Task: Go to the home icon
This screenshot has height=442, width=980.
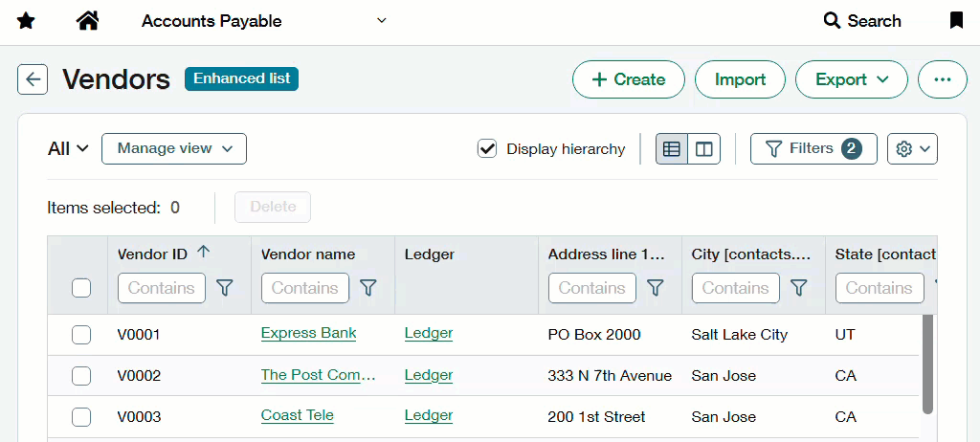Action: coord(88,21)
